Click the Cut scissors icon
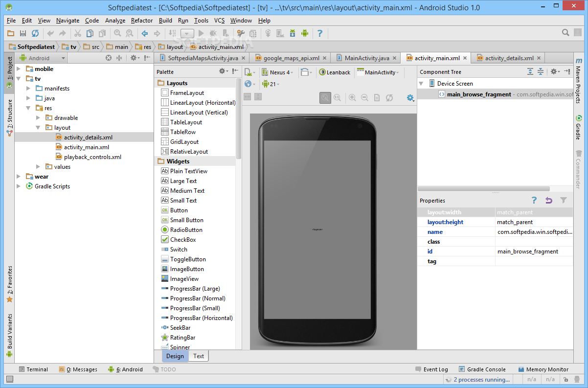Screen dimensions: 588x388 (77, 33)
